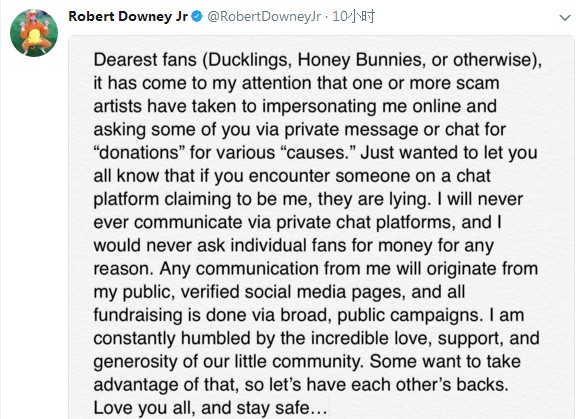This screenshot has width=576, height=419.
Task: Click "generosity of our little community" line
Action: (x=227, y=362)
